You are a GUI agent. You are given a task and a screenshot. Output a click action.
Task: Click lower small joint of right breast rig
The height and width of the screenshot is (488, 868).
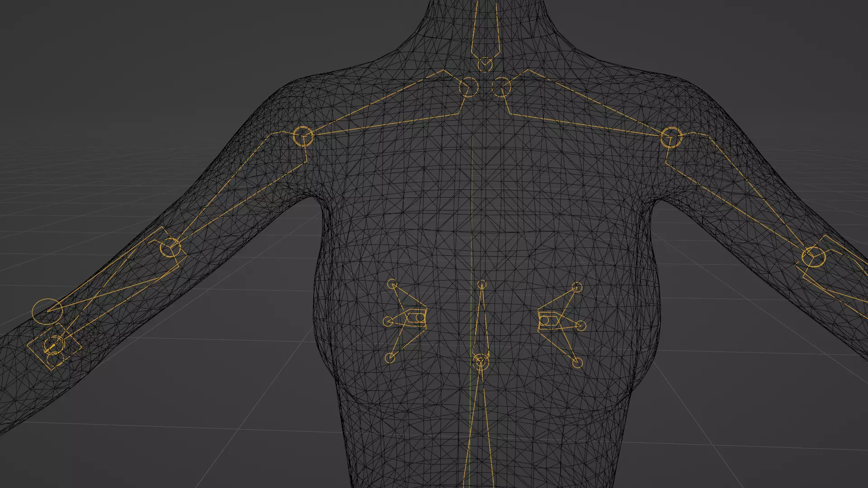[577, 363]
